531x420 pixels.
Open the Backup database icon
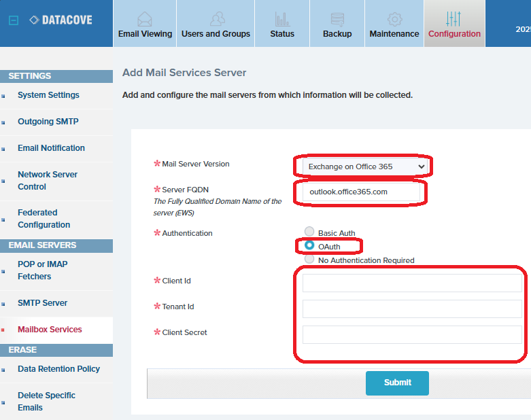(x=337, y=18)
